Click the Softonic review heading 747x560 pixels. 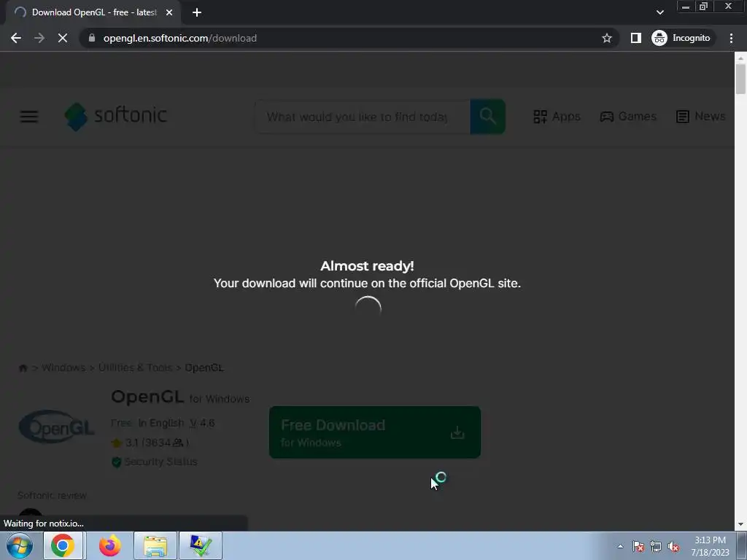pos(52,495)
